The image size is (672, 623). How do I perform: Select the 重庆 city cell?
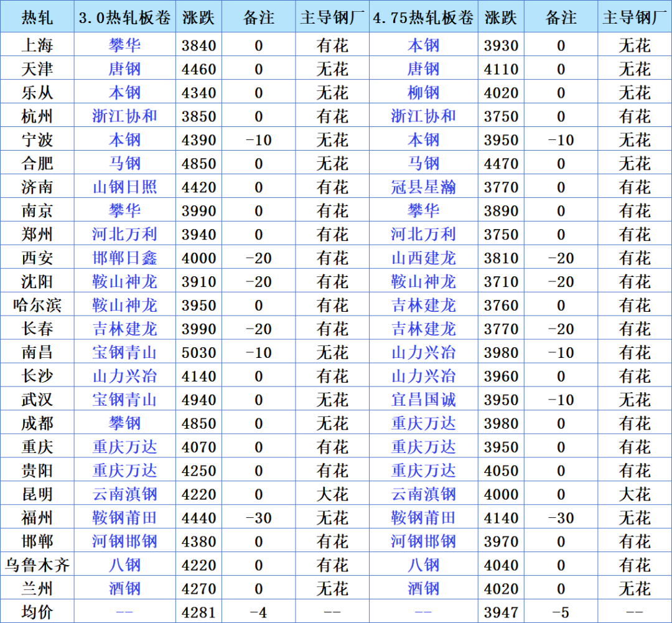37,447
